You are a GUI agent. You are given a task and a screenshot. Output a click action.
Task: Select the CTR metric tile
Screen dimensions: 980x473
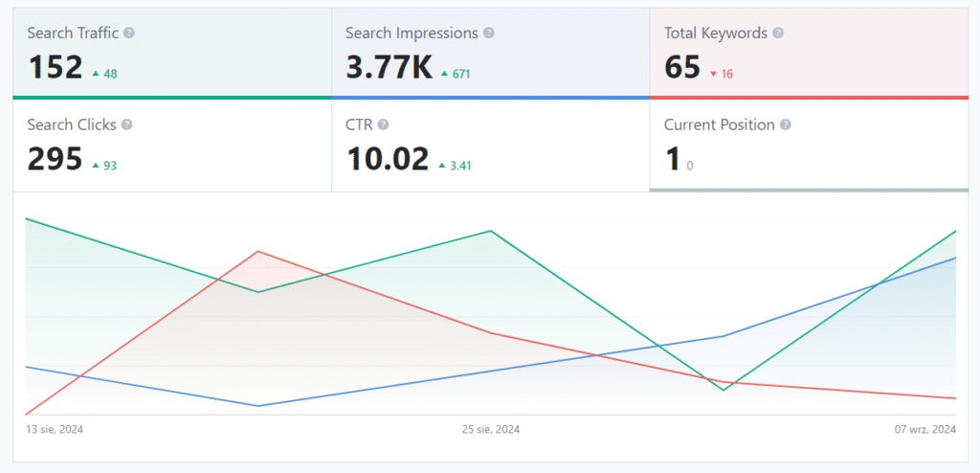click(x=490, y=145)
